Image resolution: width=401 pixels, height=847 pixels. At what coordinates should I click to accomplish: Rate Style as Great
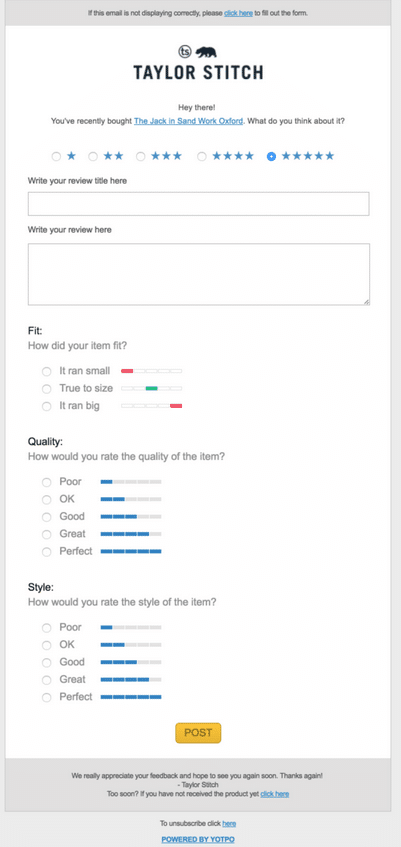click(47, 680)
